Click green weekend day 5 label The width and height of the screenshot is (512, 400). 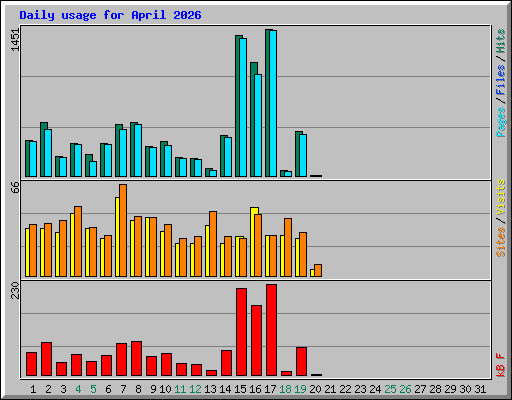[93, 389]
